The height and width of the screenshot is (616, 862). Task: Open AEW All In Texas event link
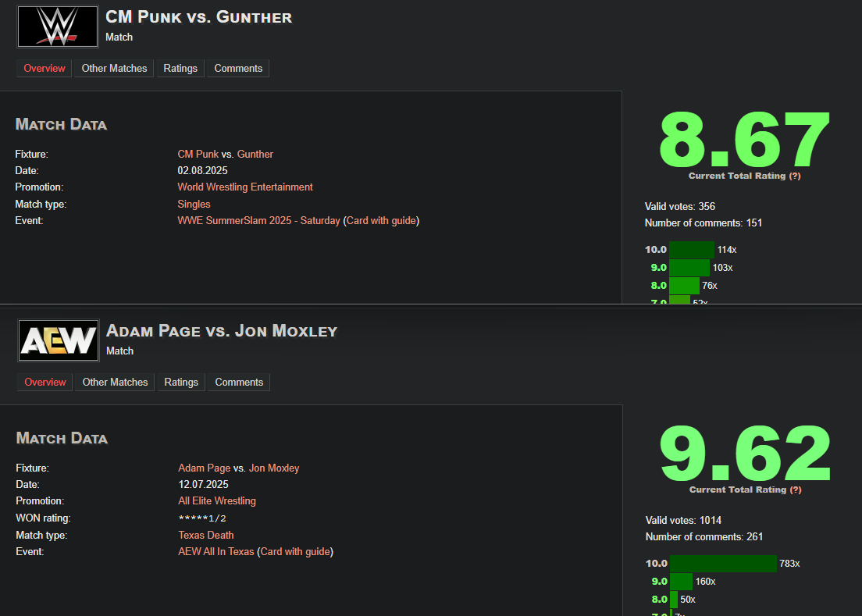[x=216, y=552]
